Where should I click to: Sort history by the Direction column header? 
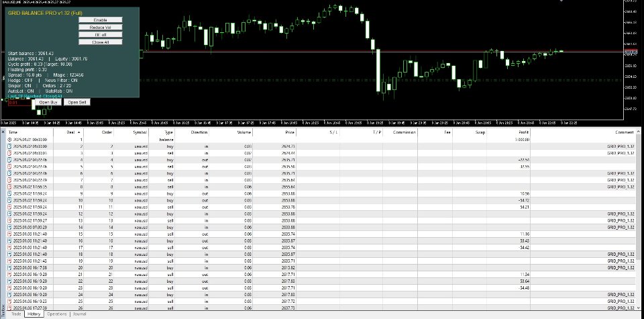pyautogui.click(x=192, y=132)
